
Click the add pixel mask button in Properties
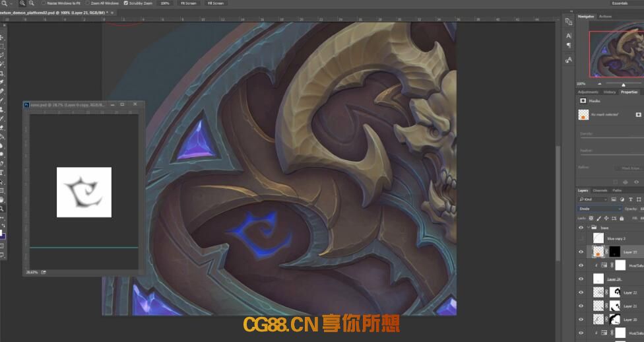pos(638,115)
